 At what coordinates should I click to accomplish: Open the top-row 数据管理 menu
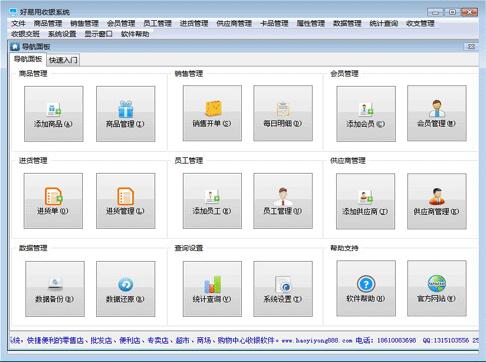[x=347, y=23]
